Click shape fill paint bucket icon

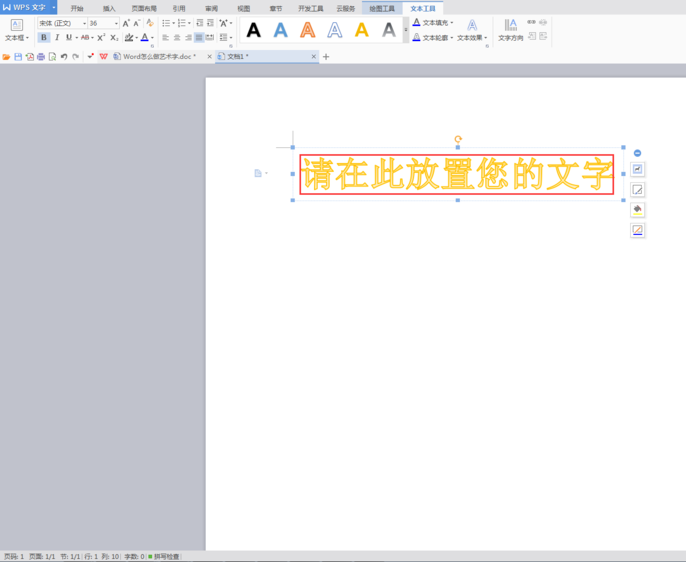[637, 210]
